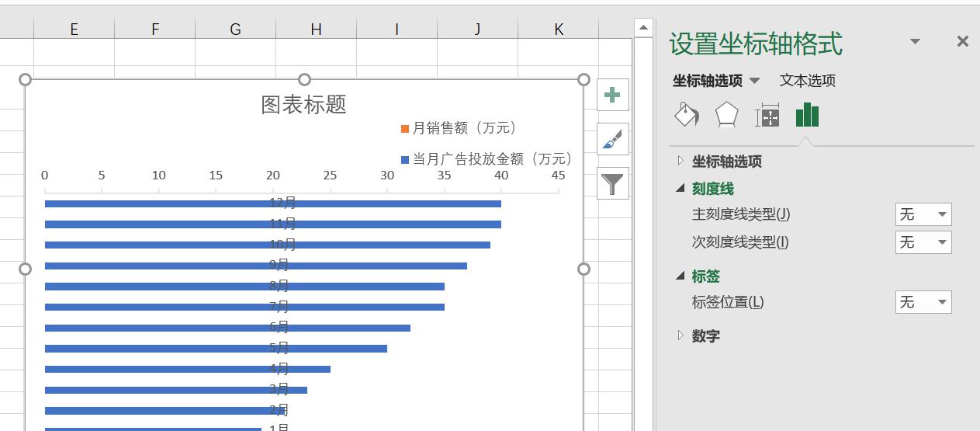Image resolution: width=980 pixels, height=431 pixels.
Task: Select column I header
Action: [397, 29]
